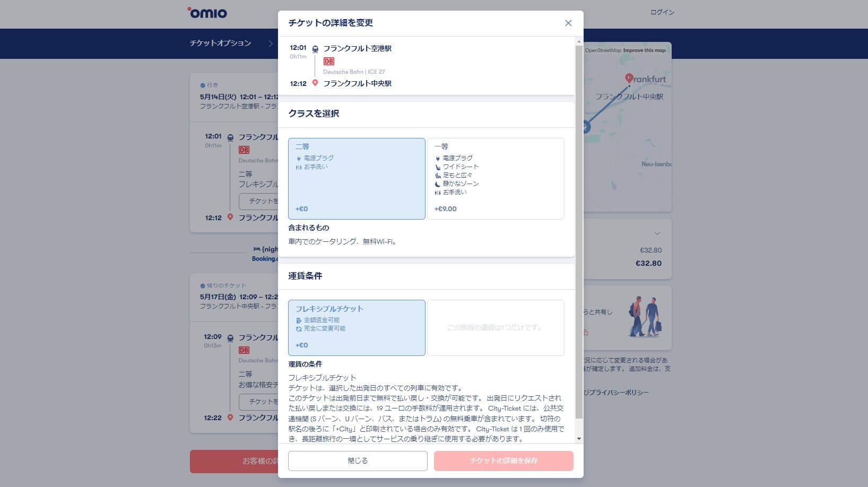The width and height of the screenshot is (868, 487).
Task: Select the 二等 second class option
Action: pos(357,179)
